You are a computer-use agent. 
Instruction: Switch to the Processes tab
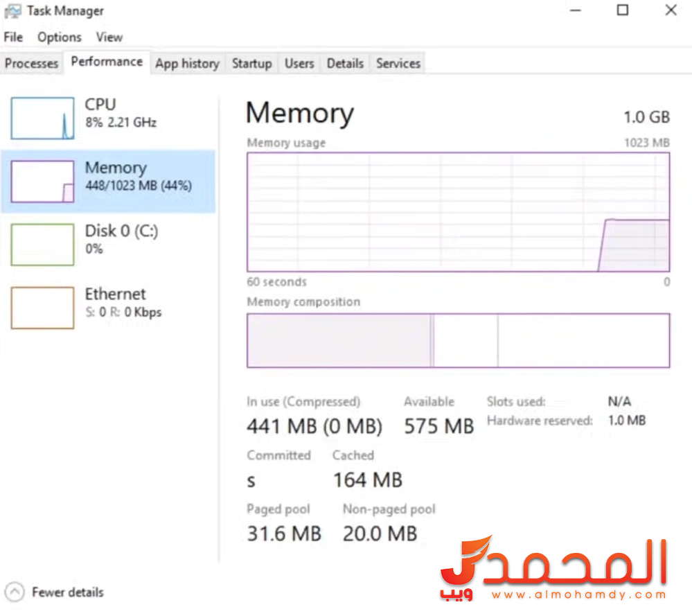click(31, 64)
